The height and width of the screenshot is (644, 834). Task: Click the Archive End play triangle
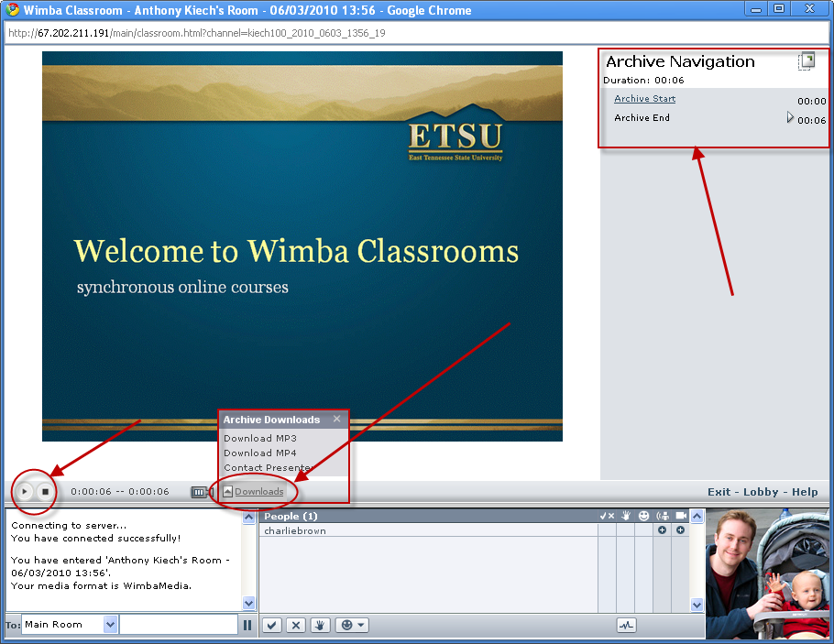(790, 117)
